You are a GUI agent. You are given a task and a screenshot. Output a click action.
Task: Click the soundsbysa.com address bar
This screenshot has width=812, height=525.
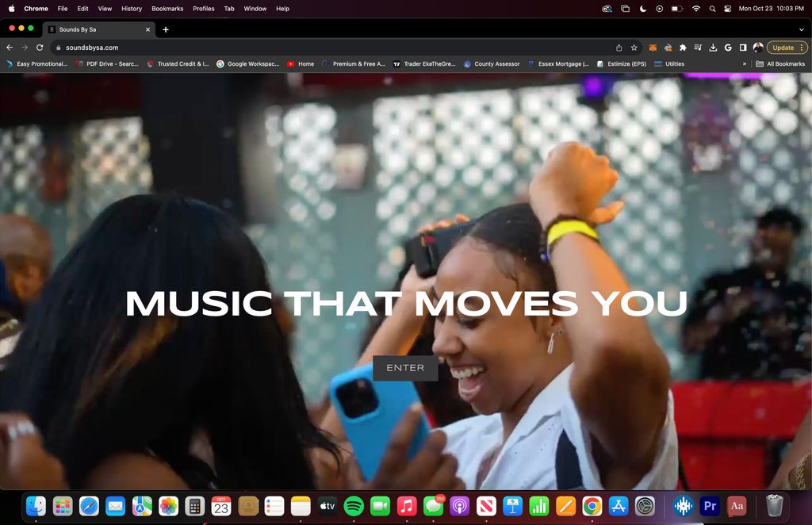coord(317,48)
